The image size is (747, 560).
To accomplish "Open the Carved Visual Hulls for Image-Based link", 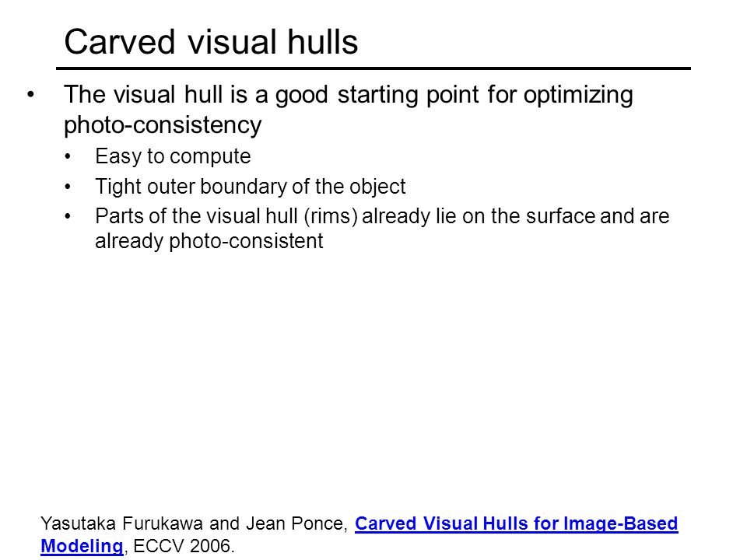I will [517, 523].
